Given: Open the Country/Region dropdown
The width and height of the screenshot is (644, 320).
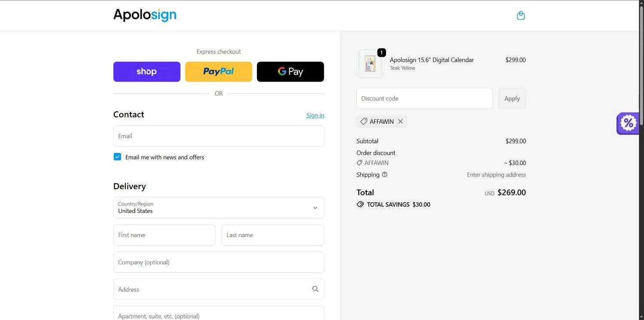Looking at the screenshot, I should point(219,208).
